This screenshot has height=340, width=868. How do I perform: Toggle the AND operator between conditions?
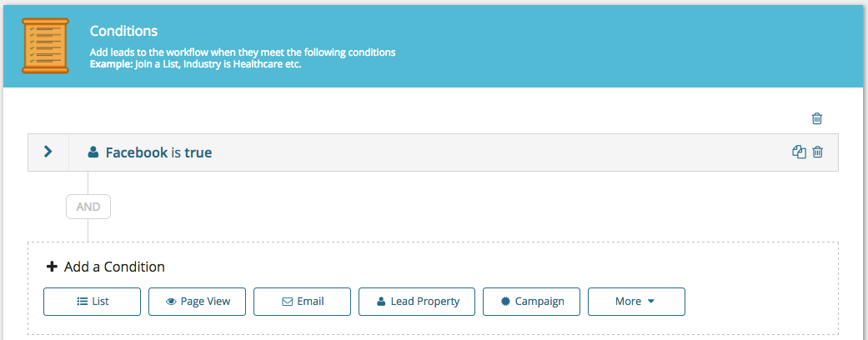tap(88, 207)
